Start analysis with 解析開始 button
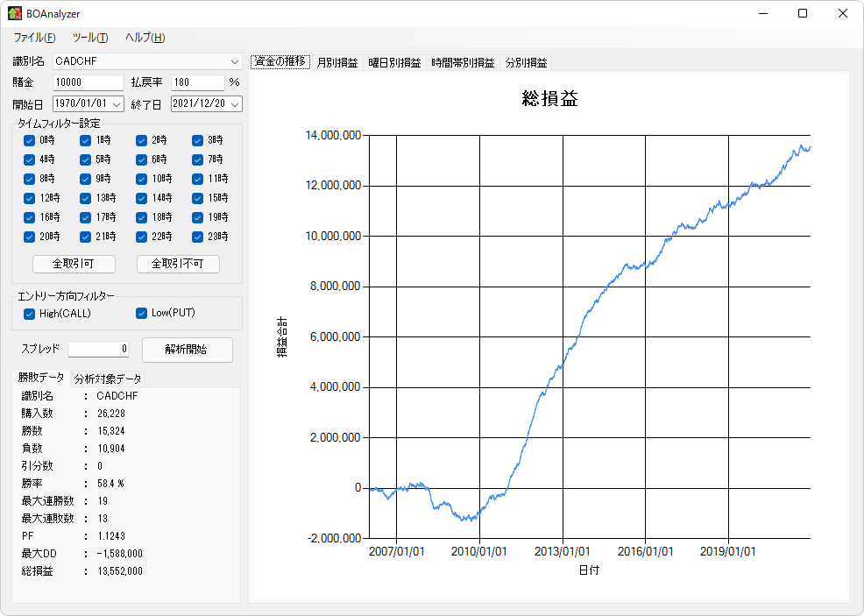864x616 pixels. [x=188, y=350]
